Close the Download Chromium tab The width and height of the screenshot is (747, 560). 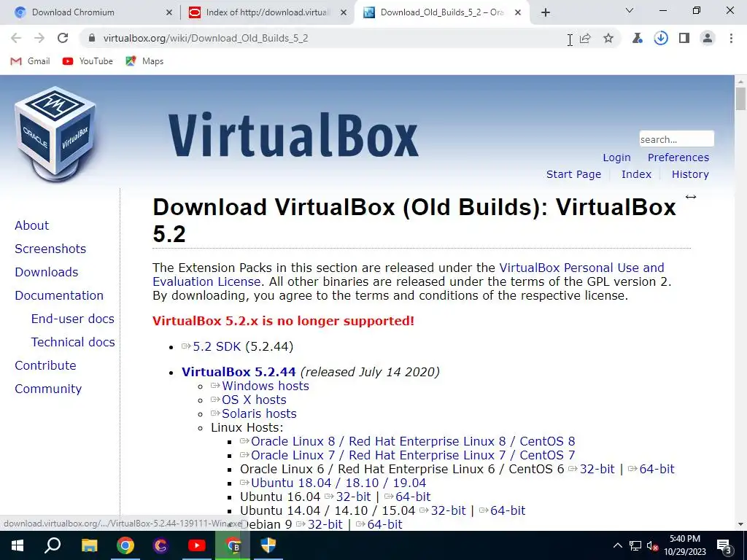[169, 12]
